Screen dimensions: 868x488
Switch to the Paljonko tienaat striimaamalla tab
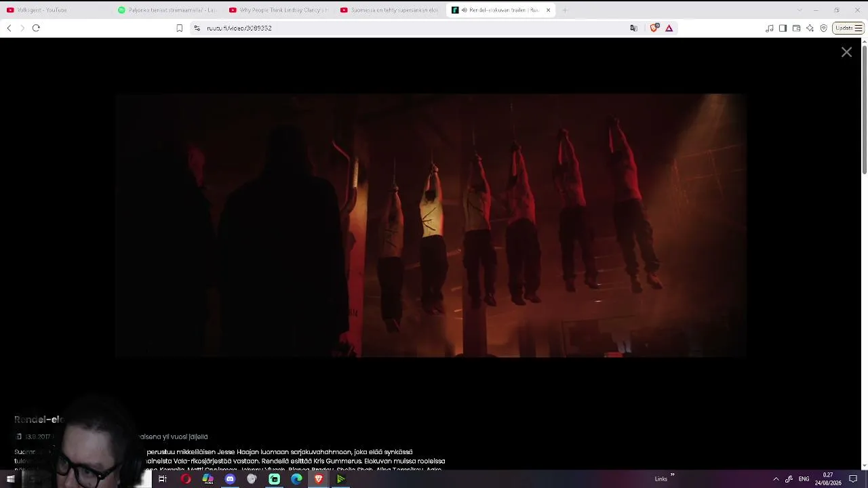pyautogui.click(x=167, y=10)
